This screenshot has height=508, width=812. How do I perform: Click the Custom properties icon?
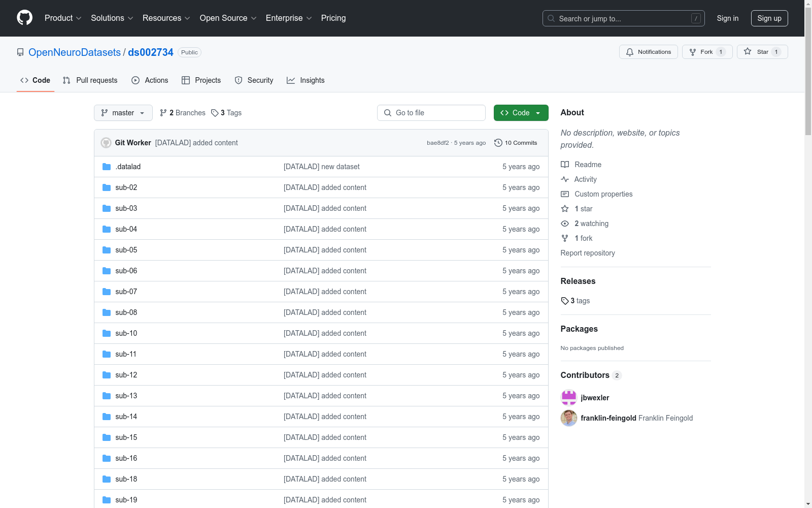coord(565,194)
